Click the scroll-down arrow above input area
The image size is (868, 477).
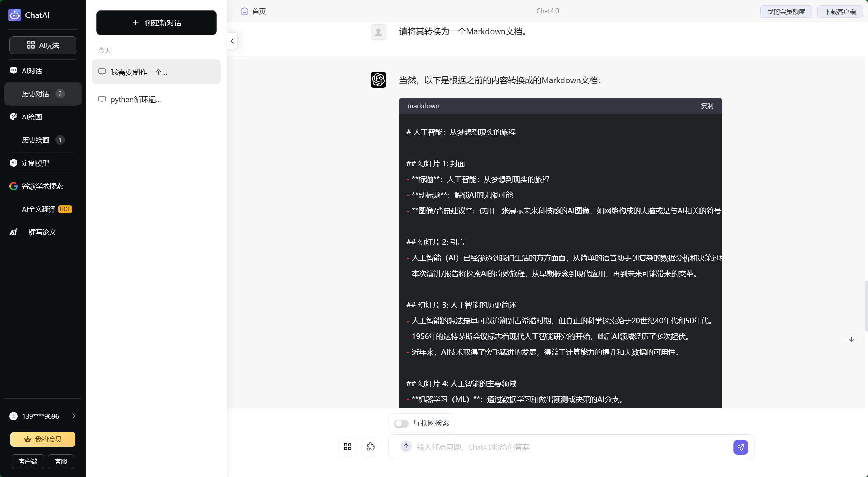tap(851, 339)
